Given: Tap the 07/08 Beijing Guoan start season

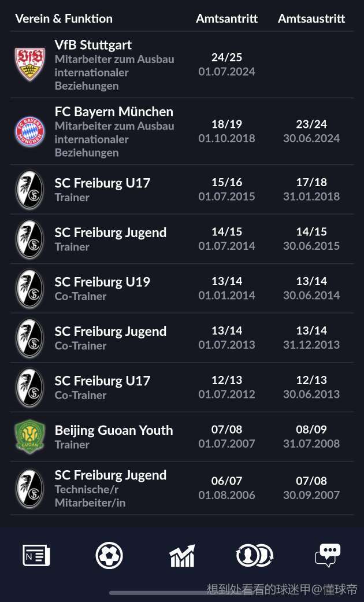Looking at the screenshot, I should coord(226,430).
